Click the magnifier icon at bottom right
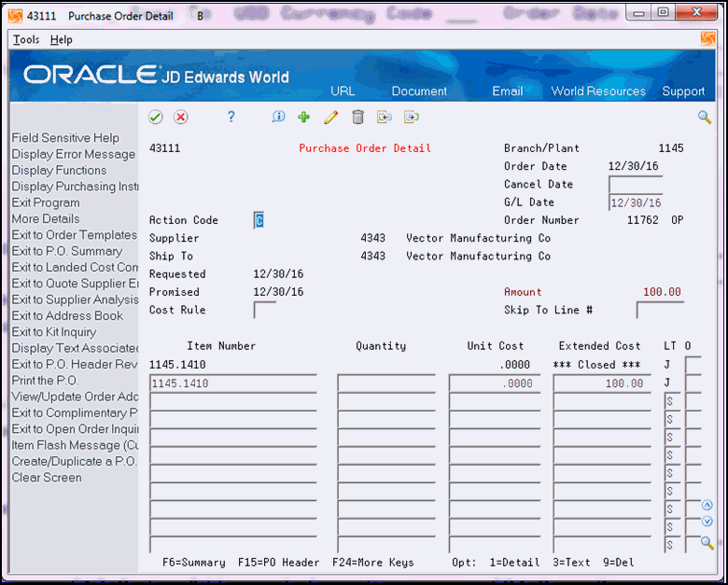Image resolution: width=728 pixels, height=585 pixels. [x=707, y=543]
